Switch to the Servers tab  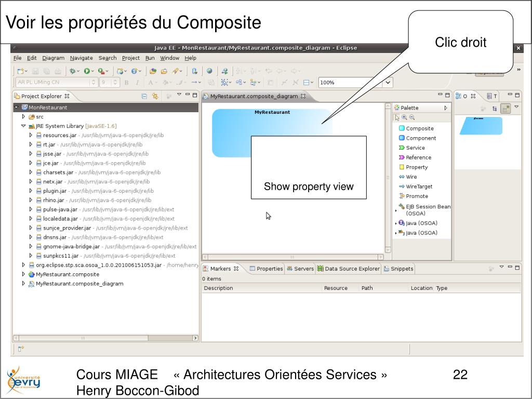click(300, 269)
